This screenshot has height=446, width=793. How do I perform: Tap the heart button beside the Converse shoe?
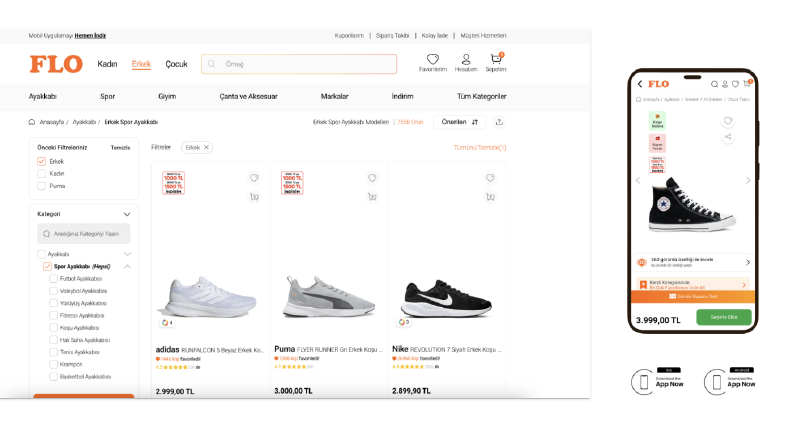[728, 121]
